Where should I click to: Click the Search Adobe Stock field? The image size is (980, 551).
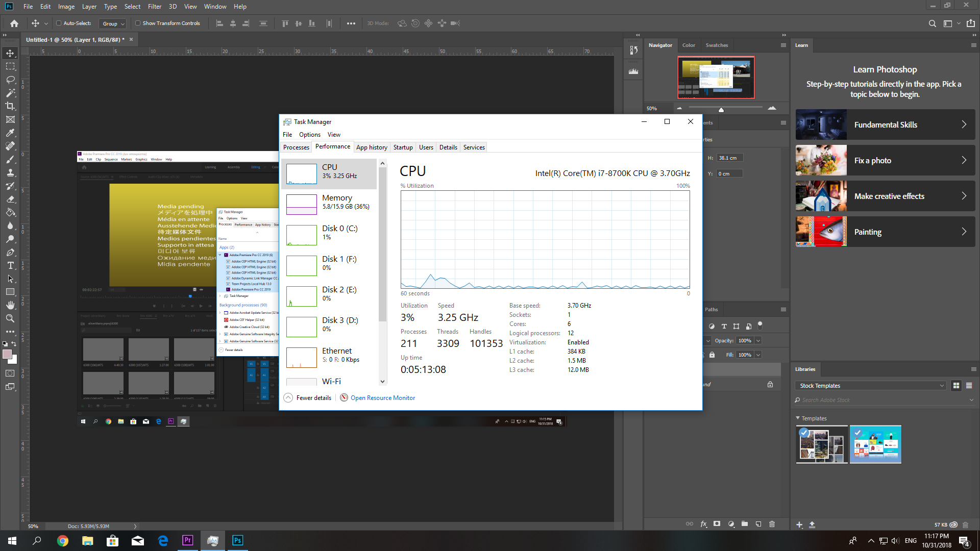[x=884, y=400]
